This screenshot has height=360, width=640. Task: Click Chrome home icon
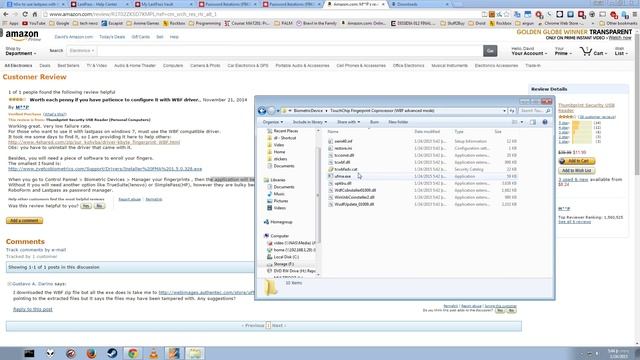[x=35, y=14]
